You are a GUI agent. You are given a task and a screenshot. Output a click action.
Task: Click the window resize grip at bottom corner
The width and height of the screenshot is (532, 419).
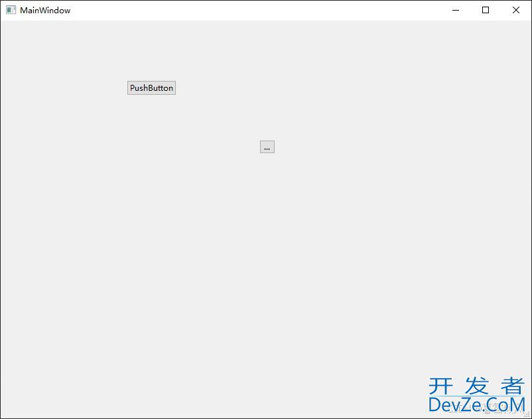(x=527, y=414)
